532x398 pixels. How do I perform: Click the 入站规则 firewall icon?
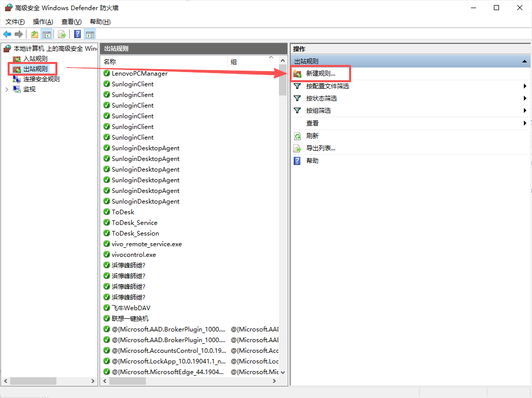[x=17, y=59]
